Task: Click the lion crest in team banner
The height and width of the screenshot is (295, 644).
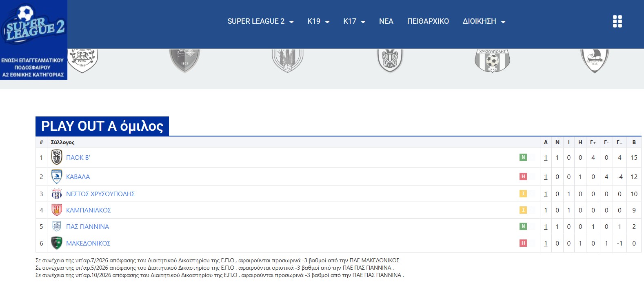Action: pyautogui.click(x=82, y=60)
